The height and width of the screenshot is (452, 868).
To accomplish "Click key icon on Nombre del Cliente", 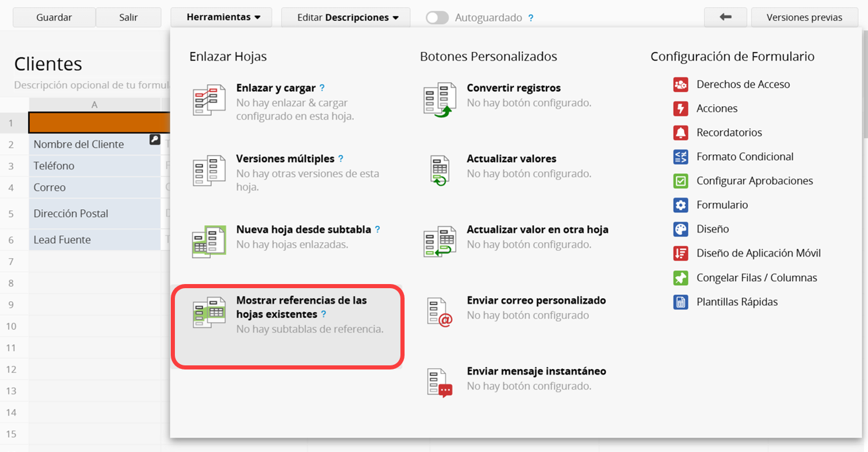I will pyautogui.click(x=154, y=140).
